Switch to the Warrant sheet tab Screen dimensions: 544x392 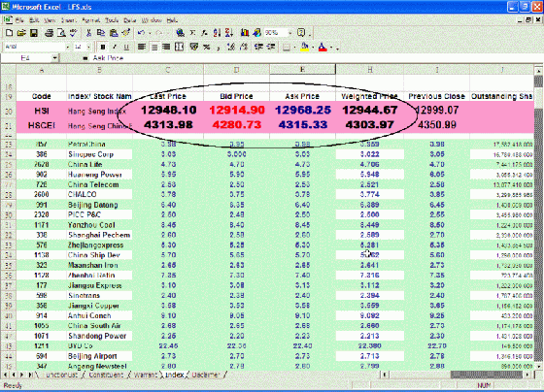145,375
